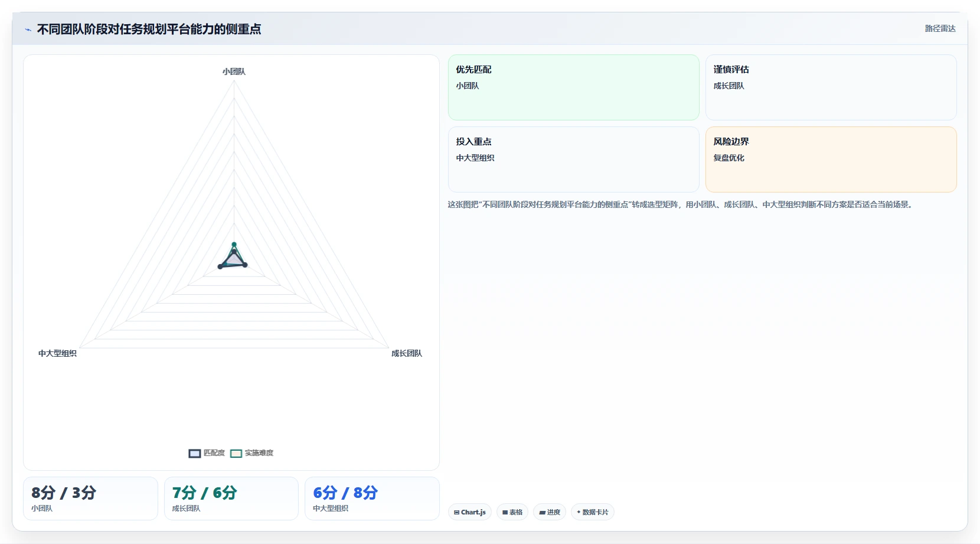This screenshot has height=544, width=980.
Task: Click the description paragraph below the cards
Action: point(681,204)
